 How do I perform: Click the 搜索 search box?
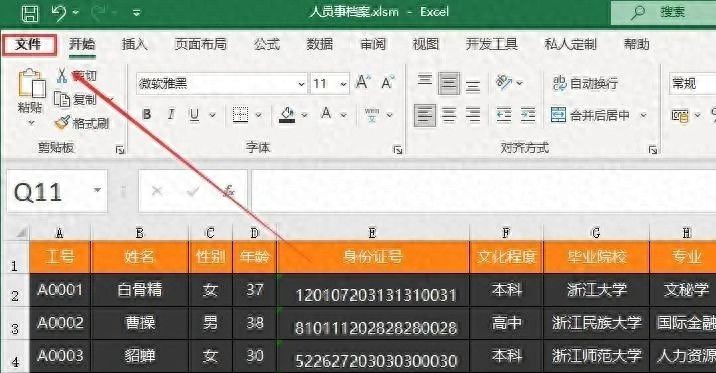point(663,13)
